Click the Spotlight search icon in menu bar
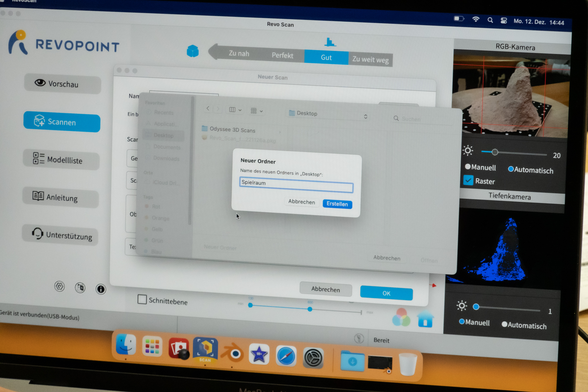This screenshot has height=392, width=588. (x=490, y=20)
